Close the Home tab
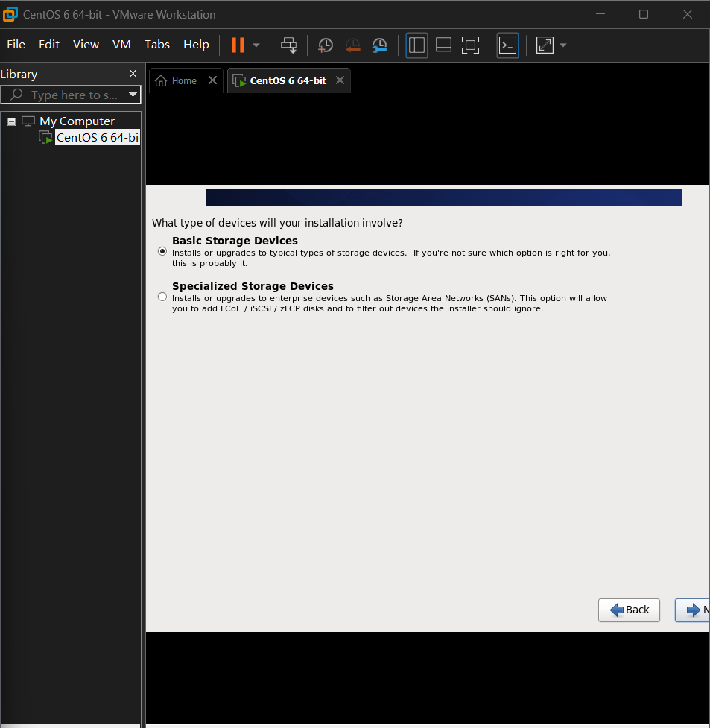The height and width of the screenshot is (728, 710). click(212, 80)
